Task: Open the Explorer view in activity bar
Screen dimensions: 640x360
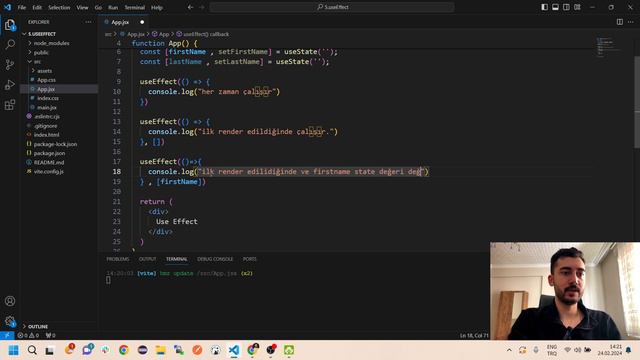Action: (x=10, y=25)
